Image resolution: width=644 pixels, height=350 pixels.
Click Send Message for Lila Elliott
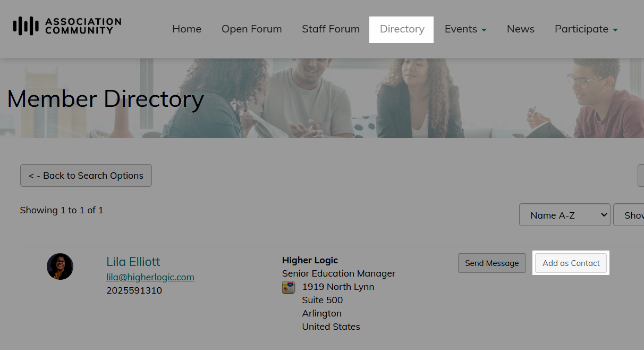(x=492, y=263)
